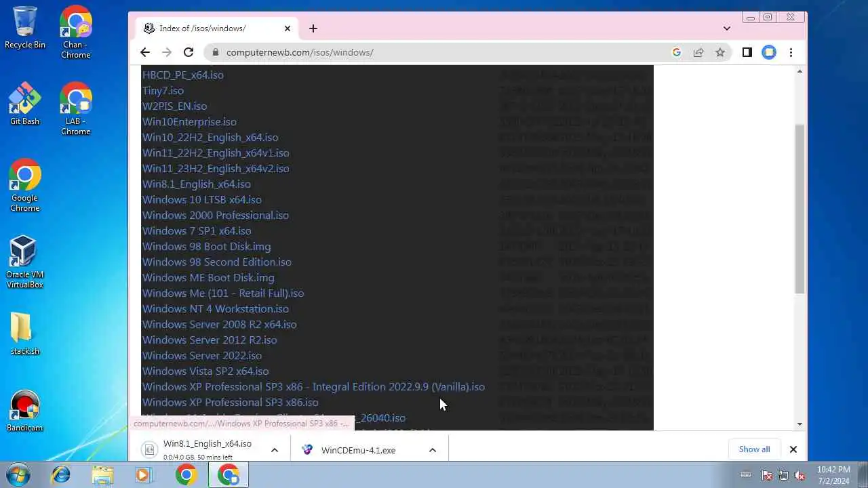Open Recycle Bin on desktop

point(25,28)
